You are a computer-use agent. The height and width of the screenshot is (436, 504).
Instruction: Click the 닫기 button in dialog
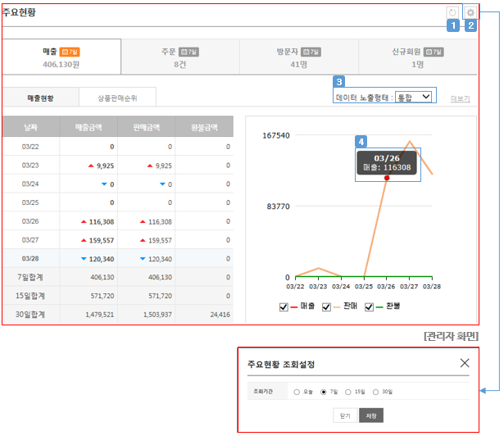click(x=345, y=416)
